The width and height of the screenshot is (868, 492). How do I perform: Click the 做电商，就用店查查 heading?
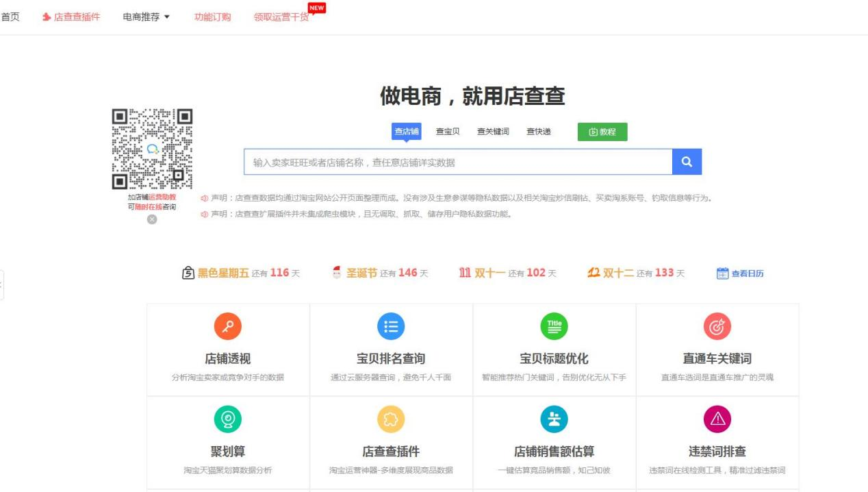[472, 97]
